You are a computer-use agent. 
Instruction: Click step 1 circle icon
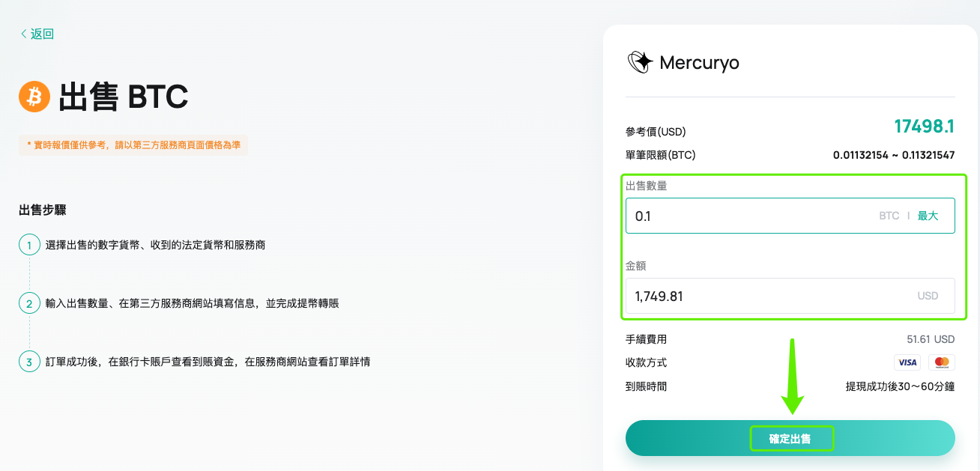[x=29, y=245]
